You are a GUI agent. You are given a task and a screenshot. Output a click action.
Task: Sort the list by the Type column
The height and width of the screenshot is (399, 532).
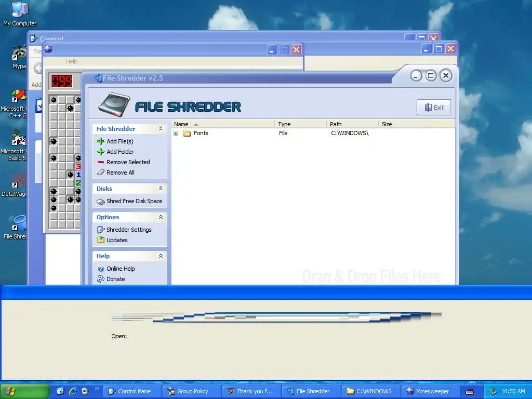click(x=301, y=124)
